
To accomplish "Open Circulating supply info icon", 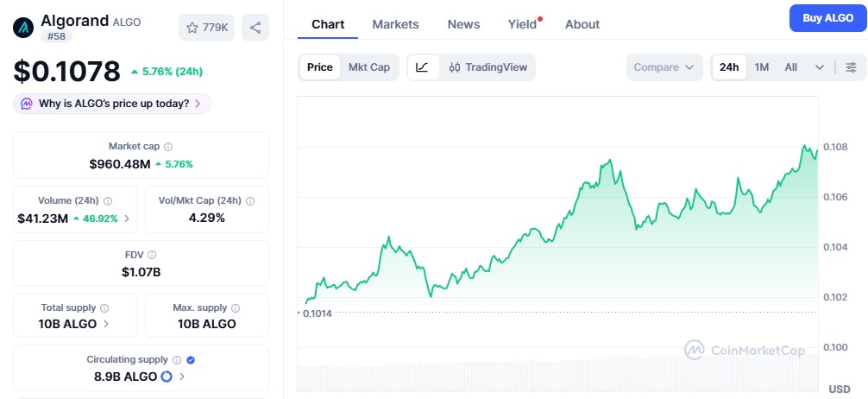I will (177, 359).
